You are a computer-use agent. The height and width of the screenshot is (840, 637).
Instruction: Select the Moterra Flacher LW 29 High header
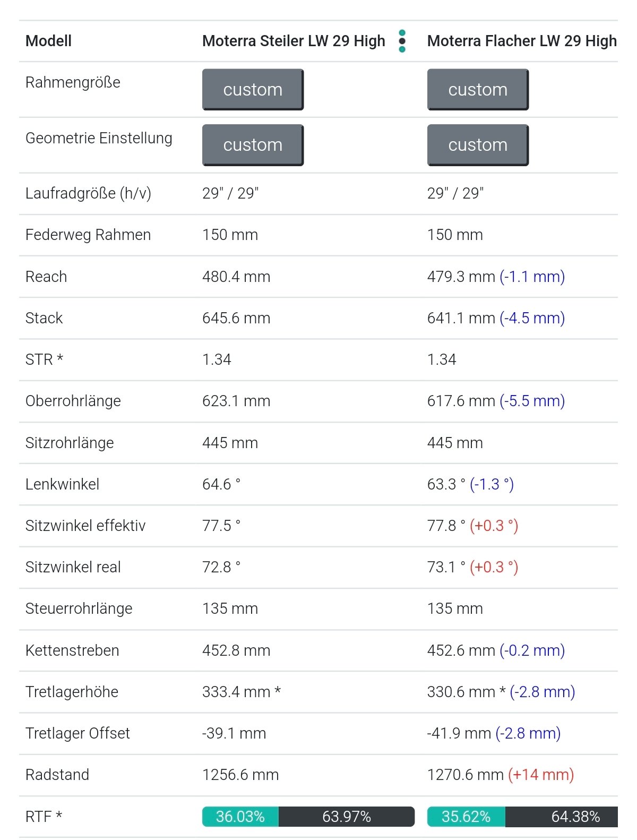click(x=522, y=41)
